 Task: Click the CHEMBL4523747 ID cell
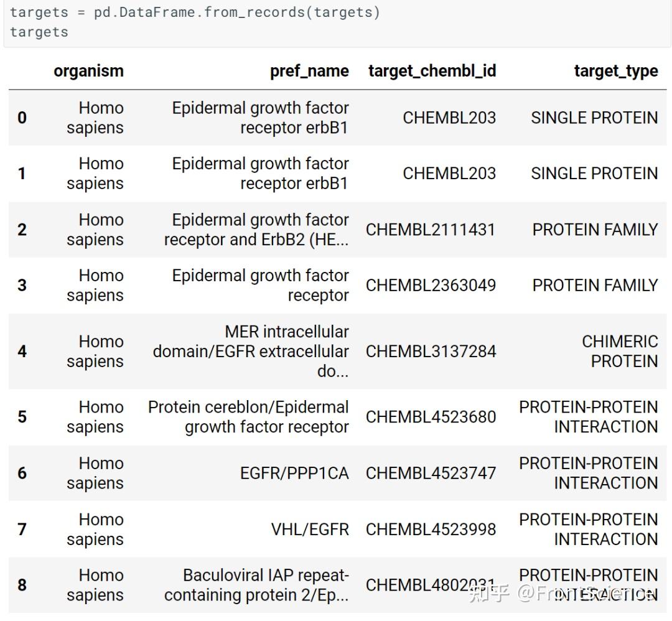pos(431,473)
